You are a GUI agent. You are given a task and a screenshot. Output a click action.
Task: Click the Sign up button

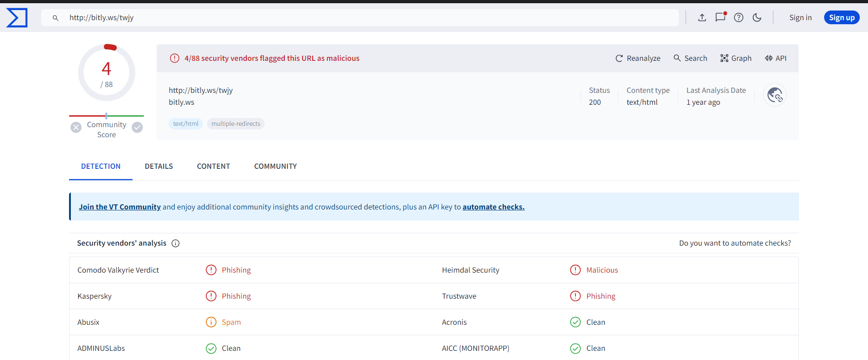point(841,17)
